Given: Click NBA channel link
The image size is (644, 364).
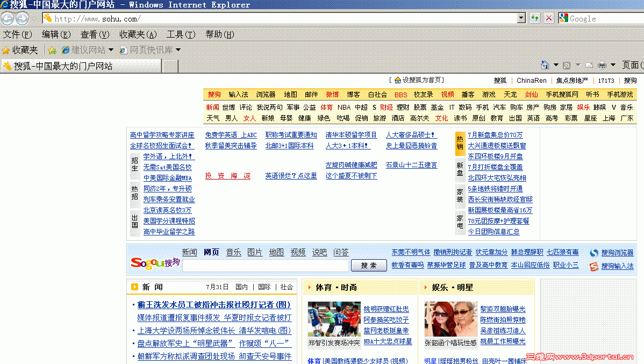Looking at the screenshot, I should [x=344, y=107].
